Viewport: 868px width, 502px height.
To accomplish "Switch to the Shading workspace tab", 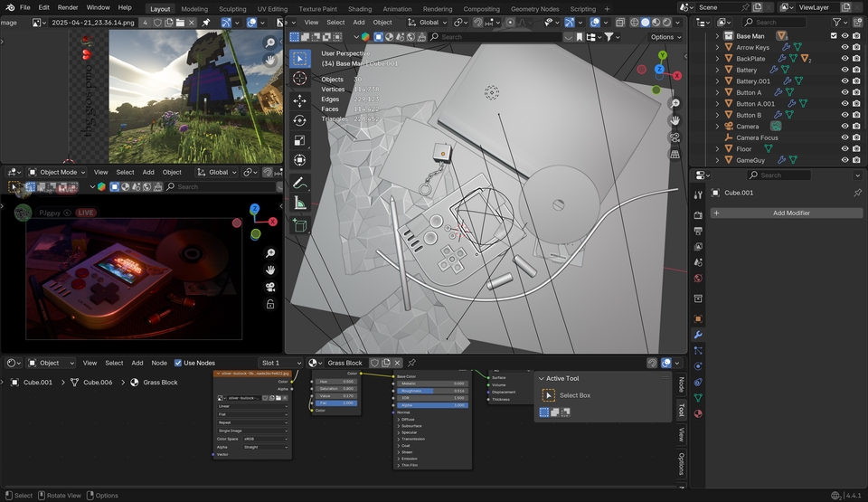I will [359, 9].
